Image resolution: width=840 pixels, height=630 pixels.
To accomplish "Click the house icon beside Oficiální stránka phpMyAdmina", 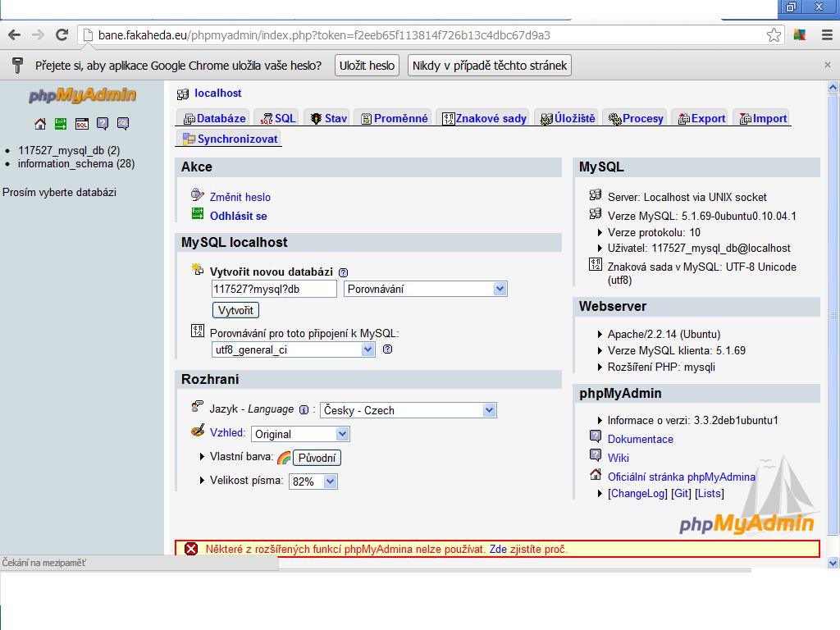I will 596,474.
